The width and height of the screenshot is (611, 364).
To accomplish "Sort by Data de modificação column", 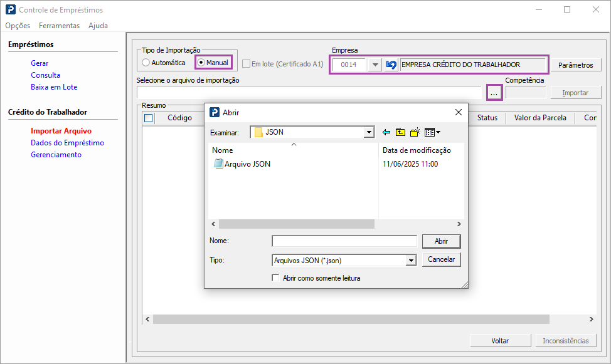I will pyautogui.click(x=417, y=150).
